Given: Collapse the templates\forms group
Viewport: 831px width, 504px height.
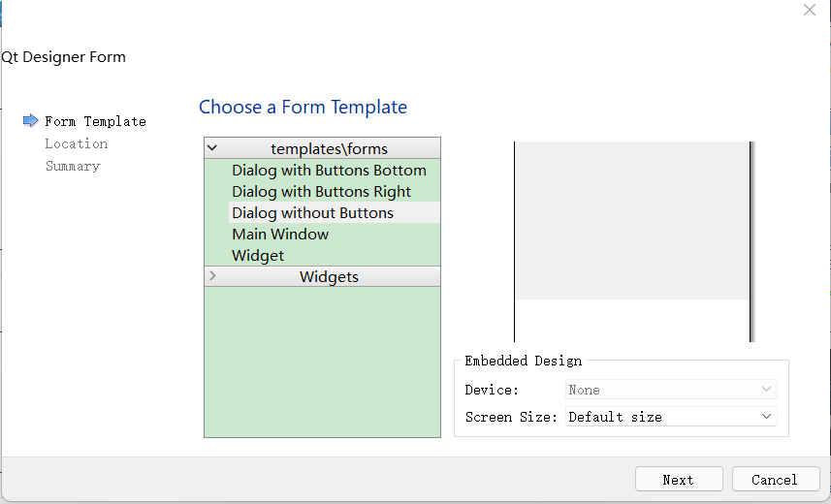Looking at the screenshot, I should (212, 148).
